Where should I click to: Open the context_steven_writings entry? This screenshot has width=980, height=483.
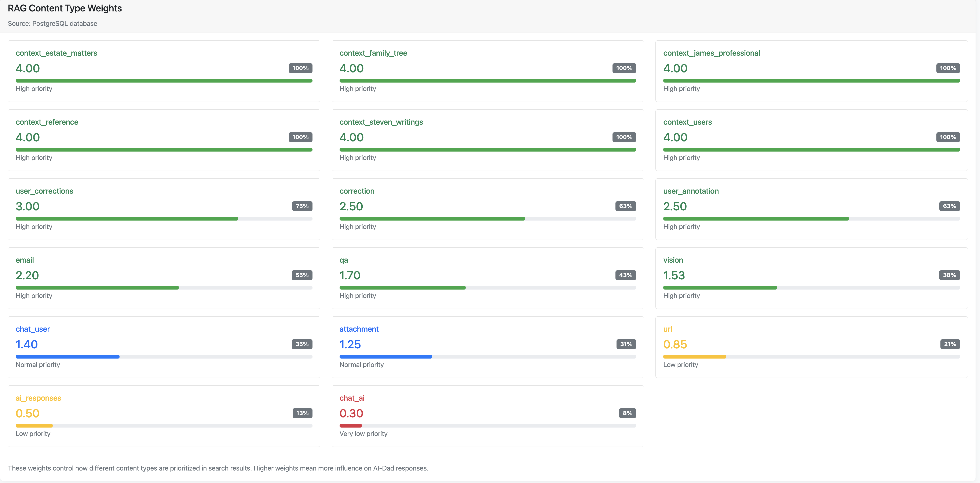[x=381, y=122]
